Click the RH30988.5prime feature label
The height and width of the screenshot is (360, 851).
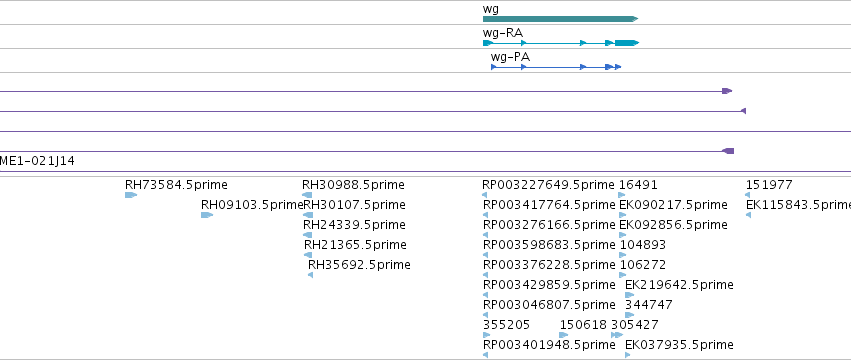pos(353,185)
